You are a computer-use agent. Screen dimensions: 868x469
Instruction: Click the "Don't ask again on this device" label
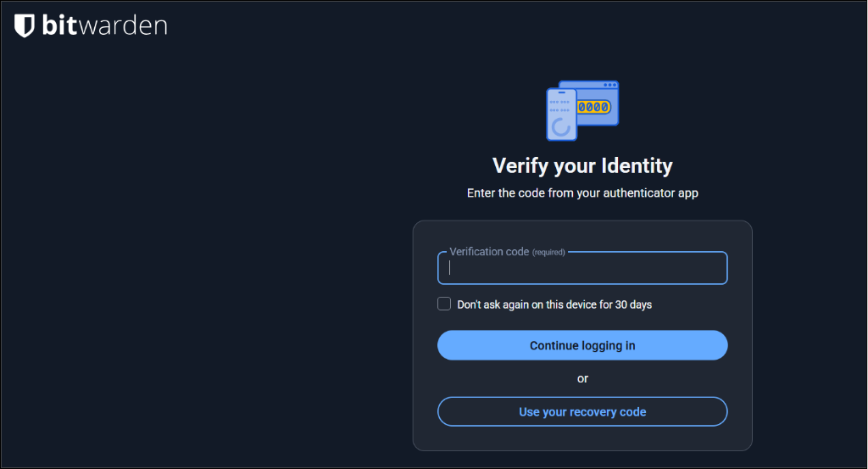pyautogui.click(x=526, y=304)
